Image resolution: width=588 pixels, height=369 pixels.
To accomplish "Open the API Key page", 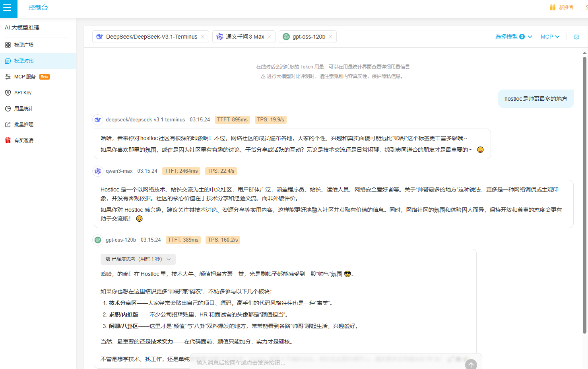I will pos(23,93).
